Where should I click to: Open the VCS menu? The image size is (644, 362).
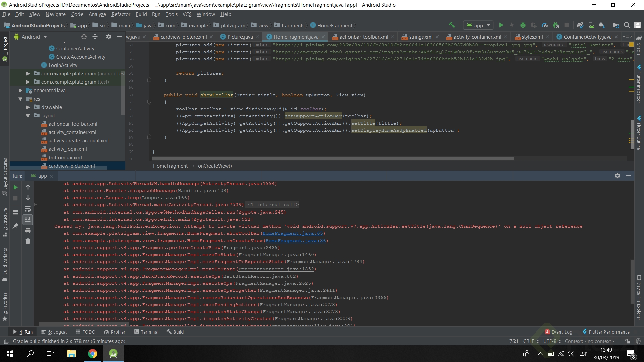click(187, 14)
